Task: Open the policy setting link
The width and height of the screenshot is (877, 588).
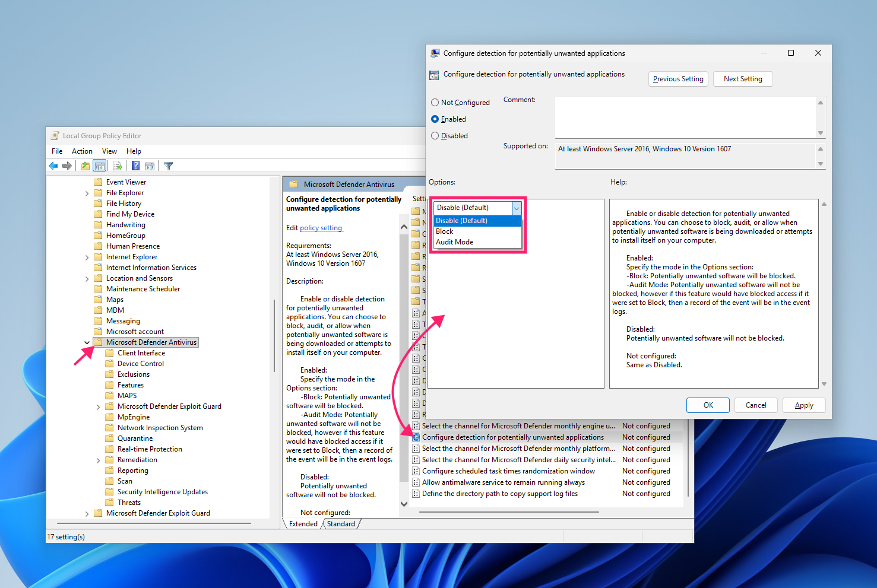Action: coord(321,228)
